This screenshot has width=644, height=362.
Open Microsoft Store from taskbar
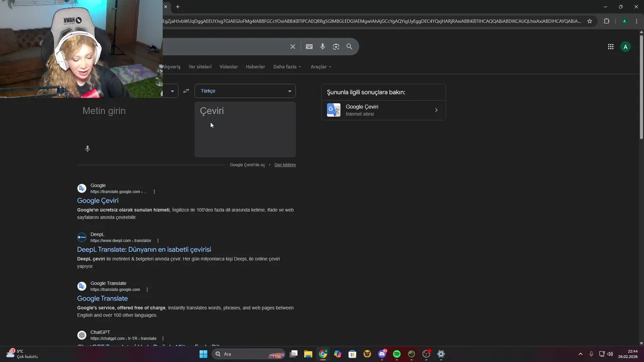pos(352,354)
